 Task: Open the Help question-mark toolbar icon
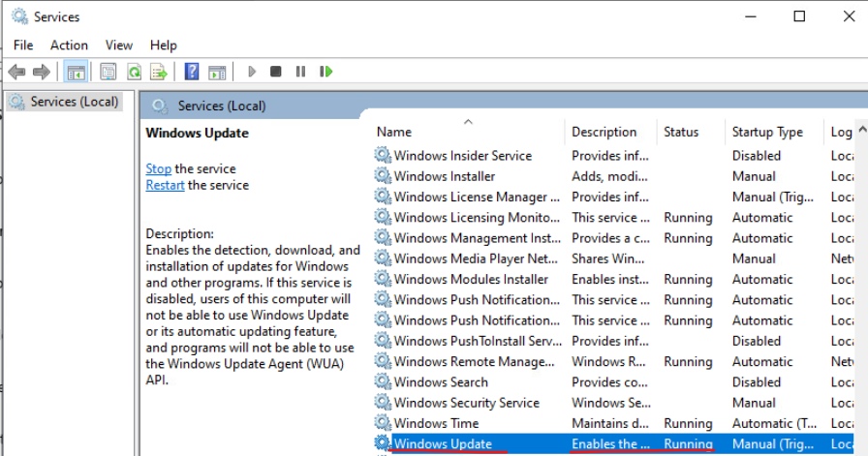pos(192,72)
